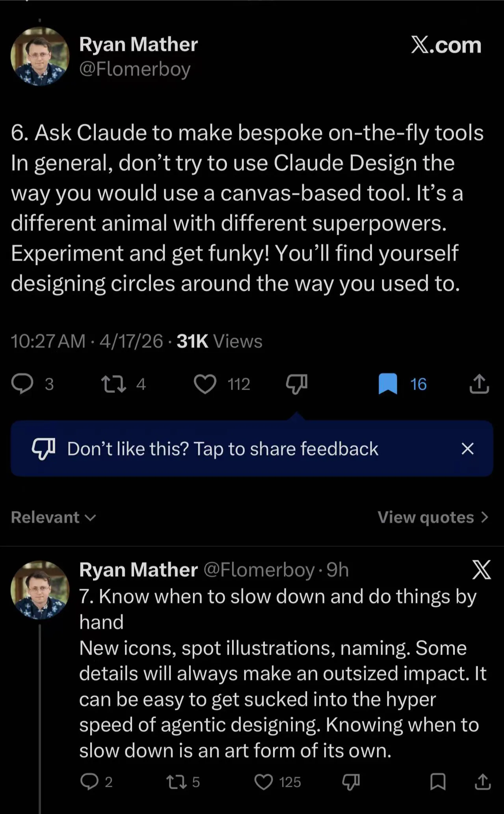This screenshot has height=814, width=504.
Task: Share the main tweet via upload icon
Action: [x=479, y=384]
